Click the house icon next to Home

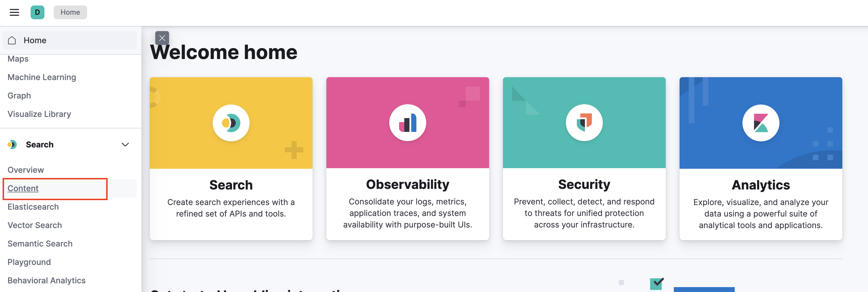[12, 40]
